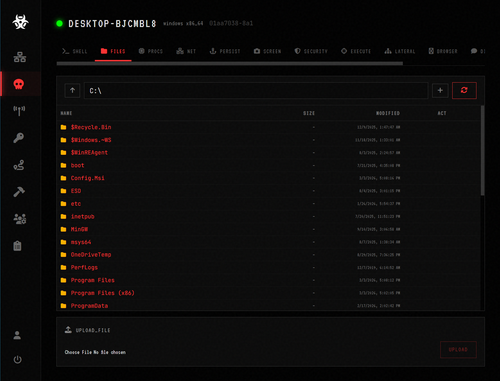
Task: Open the route path sidebar icon
Action: point(19,165)
